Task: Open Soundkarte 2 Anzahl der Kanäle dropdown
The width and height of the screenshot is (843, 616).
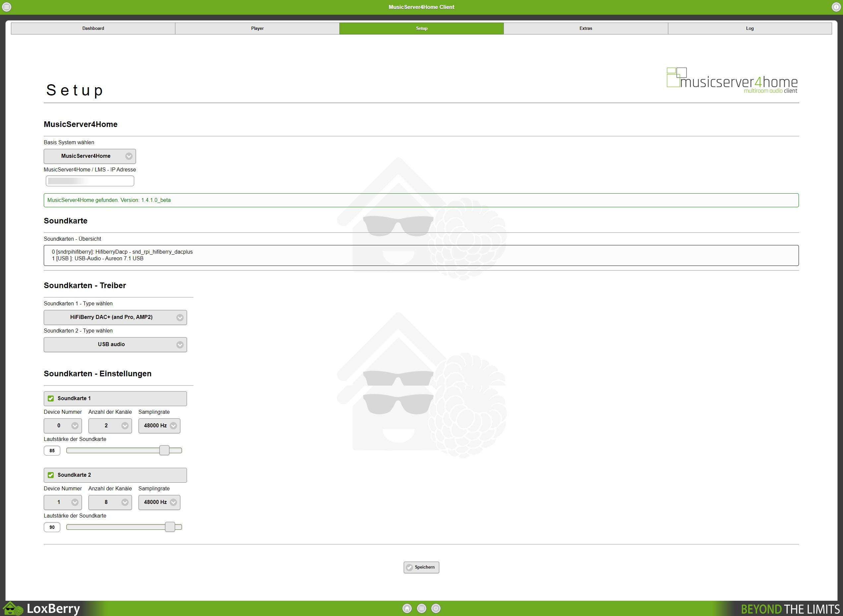Action: 110,502
